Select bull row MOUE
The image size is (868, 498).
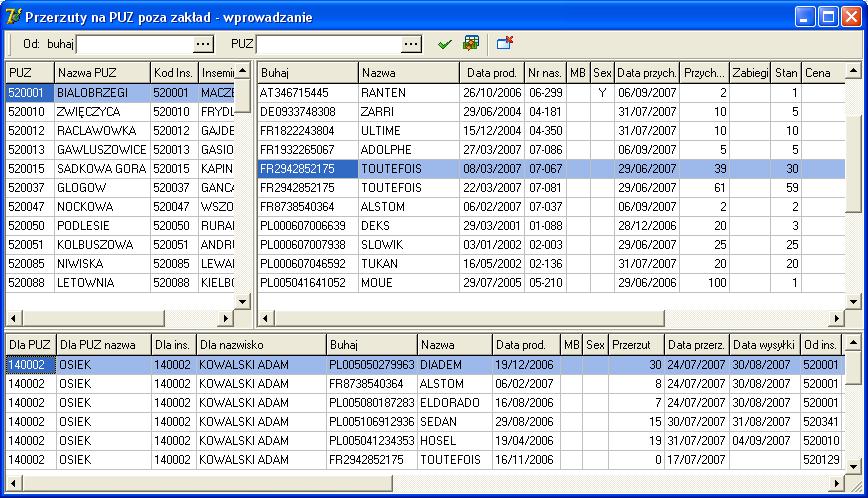tap(551, 283)
